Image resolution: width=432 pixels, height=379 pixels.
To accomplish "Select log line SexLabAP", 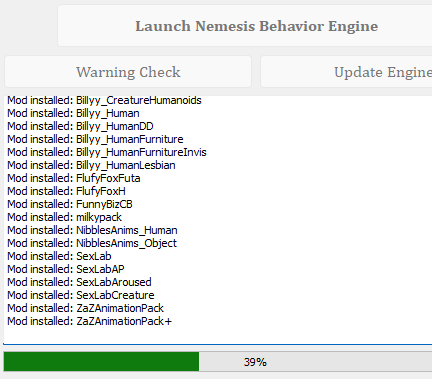I will [66, 269].
